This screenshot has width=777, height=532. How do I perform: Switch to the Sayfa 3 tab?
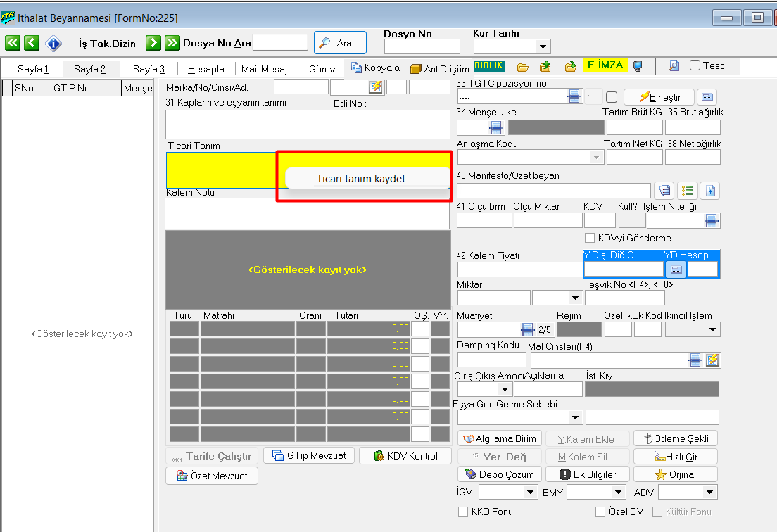click(x=149, y=69)
